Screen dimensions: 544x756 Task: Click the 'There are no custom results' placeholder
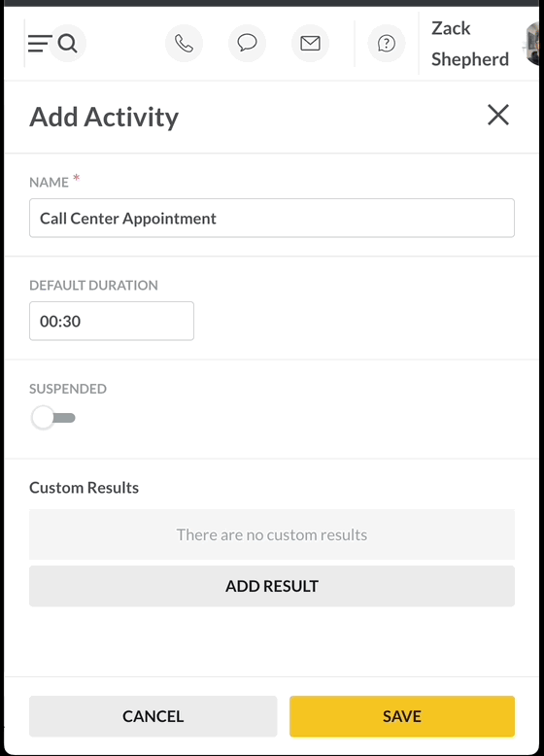(x=272, y=534)
